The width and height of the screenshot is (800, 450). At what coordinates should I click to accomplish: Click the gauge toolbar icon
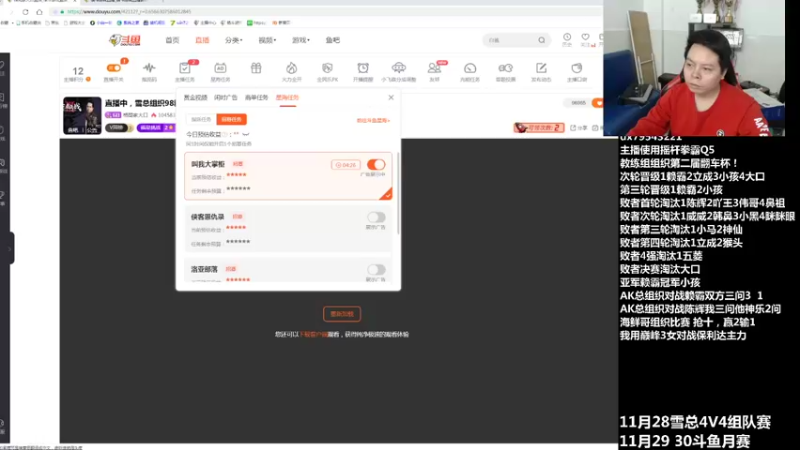click(x=470, y=68)
